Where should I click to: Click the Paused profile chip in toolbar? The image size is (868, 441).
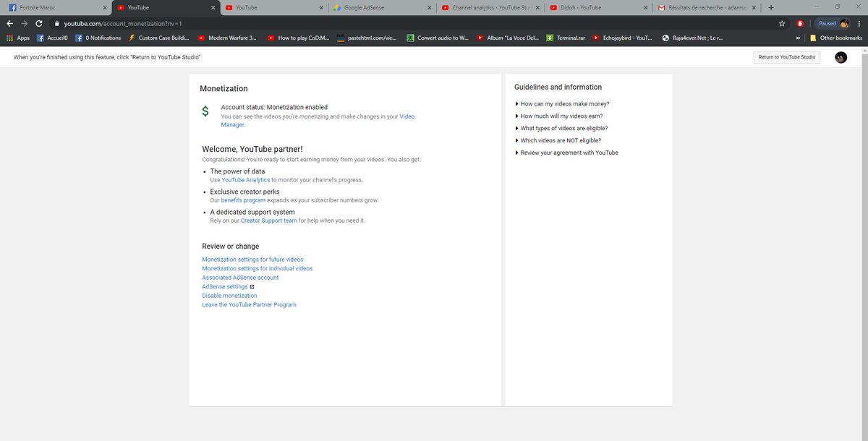(x=832, y=23)
